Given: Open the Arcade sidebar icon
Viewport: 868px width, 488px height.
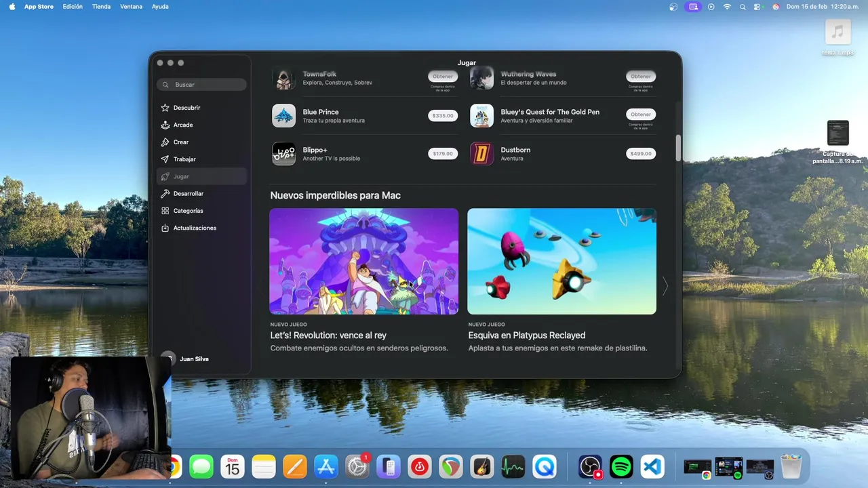Looking at the screenshot, I should pos(165,125).
